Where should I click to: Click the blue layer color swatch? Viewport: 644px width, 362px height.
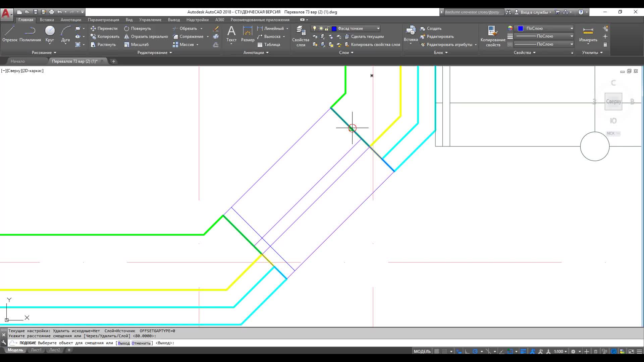[334, 28]
